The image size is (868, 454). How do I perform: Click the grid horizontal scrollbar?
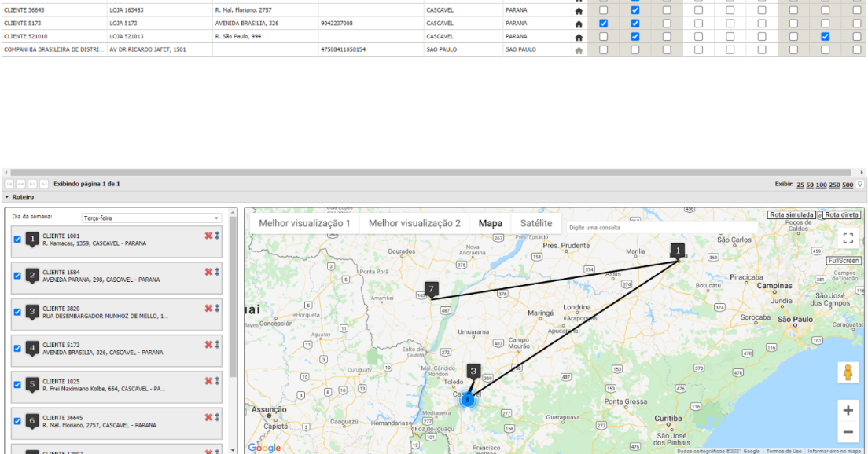point(431,173)
